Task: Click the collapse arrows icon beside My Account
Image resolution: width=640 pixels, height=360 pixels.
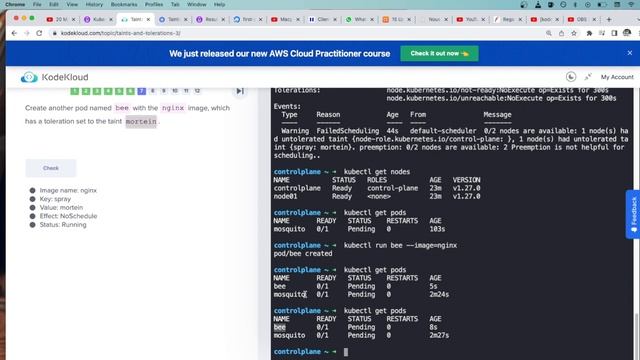Action: [588, 77]
